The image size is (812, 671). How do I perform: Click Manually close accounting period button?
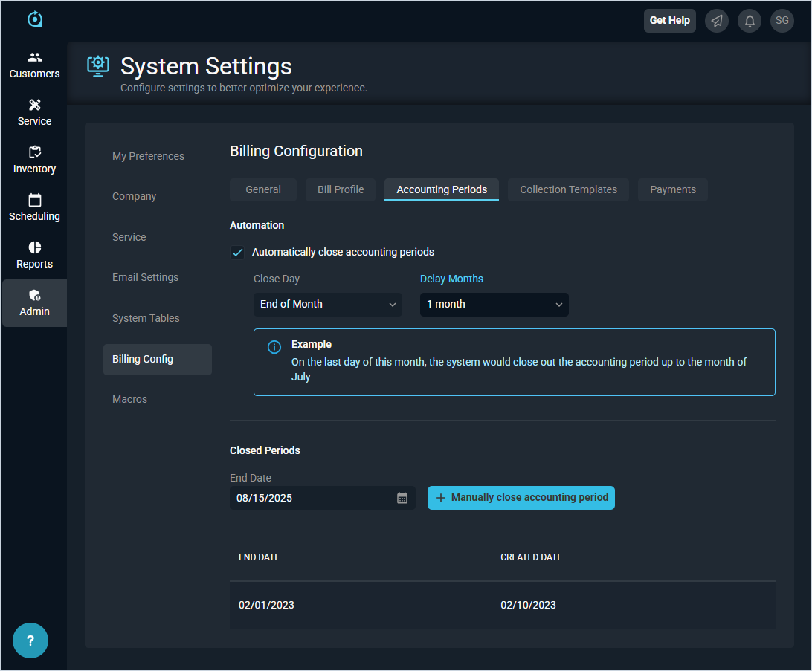(521, 498)
